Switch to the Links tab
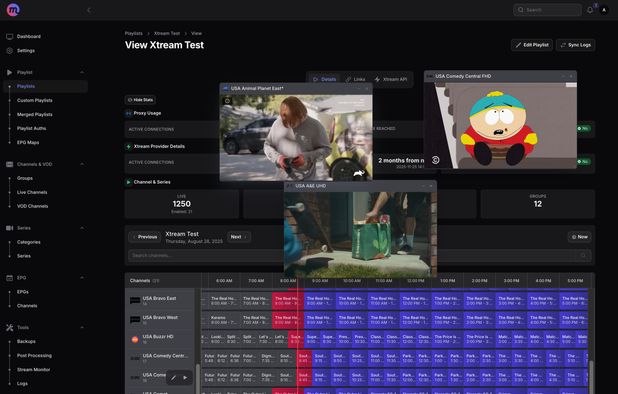The width and height of the screenshot is (618, 394). (355, 79)
